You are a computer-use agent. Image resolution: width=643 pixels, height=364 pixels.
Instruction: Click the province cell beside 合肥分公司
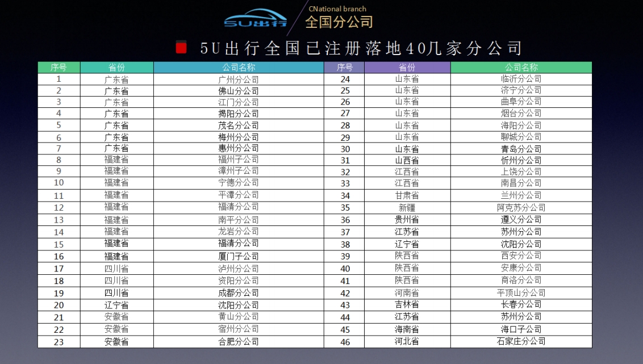[x=117, y=341]
